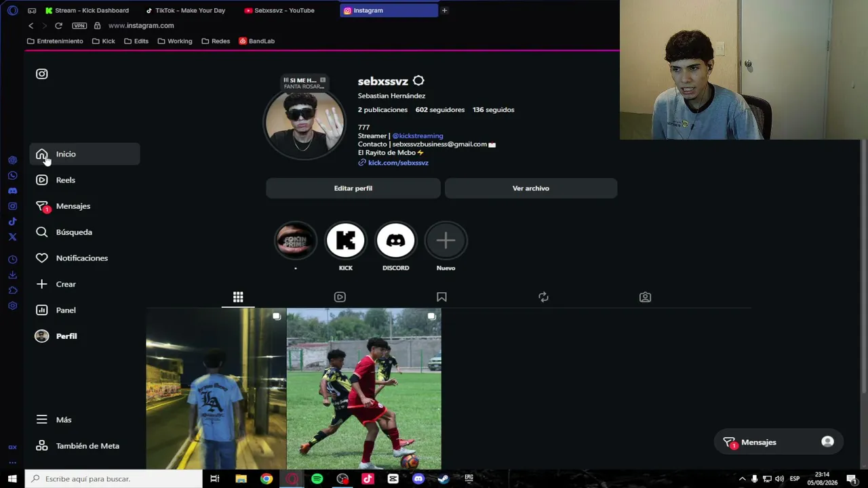Select the posts grid tab

pos(238,297)
